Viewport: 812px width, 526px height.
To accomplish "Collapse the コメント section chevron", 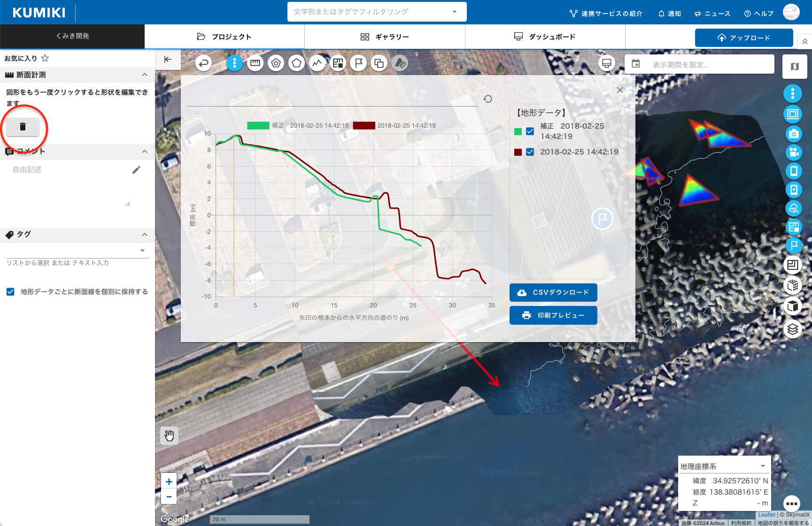I will point(145,152).
